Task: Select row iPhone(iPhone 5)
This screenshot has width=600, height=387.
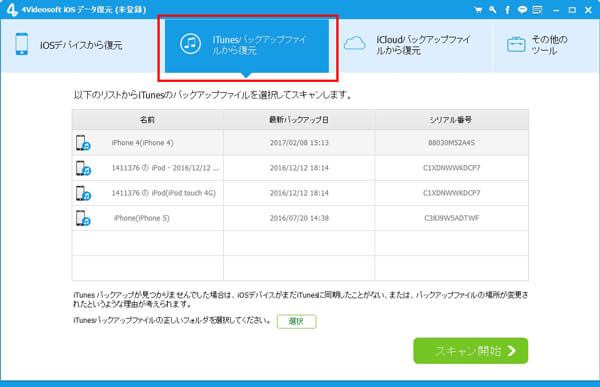Action: tap(300, 218)
